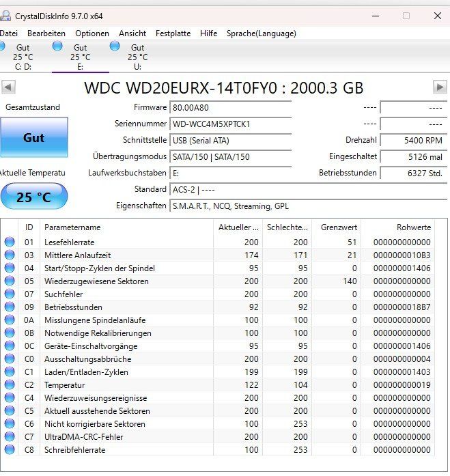Click the Aktueller column header
This screenshot has width=450, height=476.
[238, 227]
